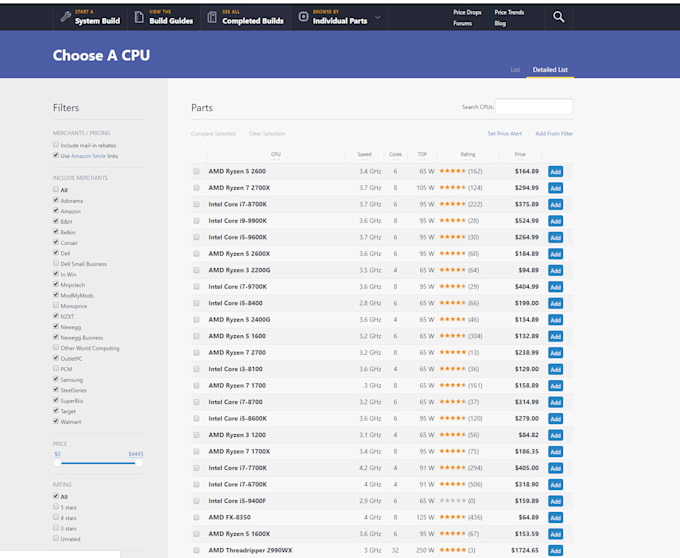Open the AMD Ryzen 7 2700X product link
Viewport: 680px width, 558px height.
click(239, 187)
